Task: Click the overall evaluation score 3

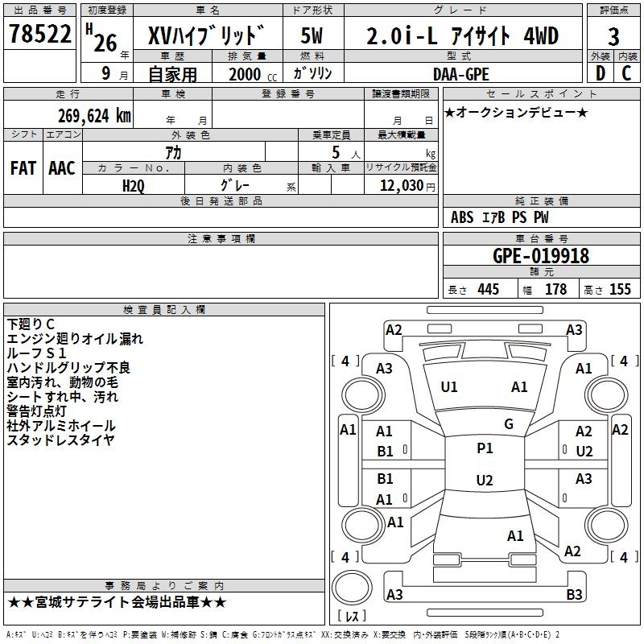Action: tap(613, 37)
